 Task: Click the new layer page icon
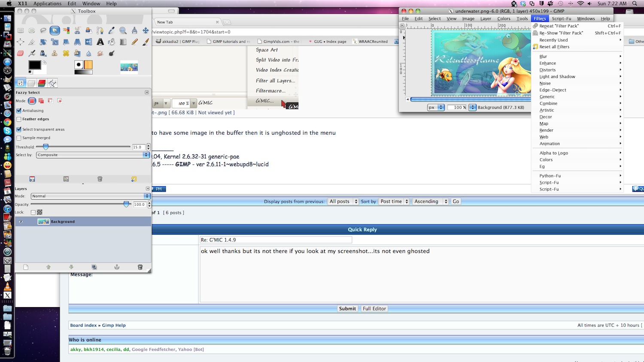[x=26, y=267]
